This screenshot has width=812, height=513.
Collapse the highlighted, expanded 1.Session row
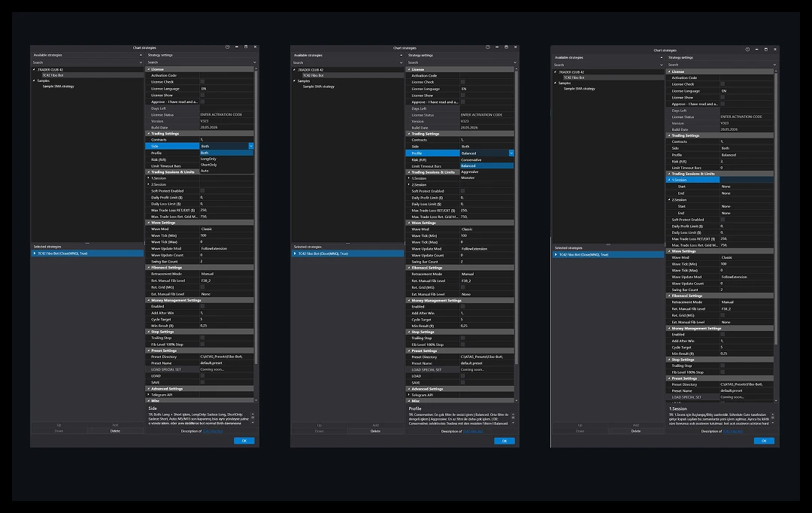[x=669, y=180]
